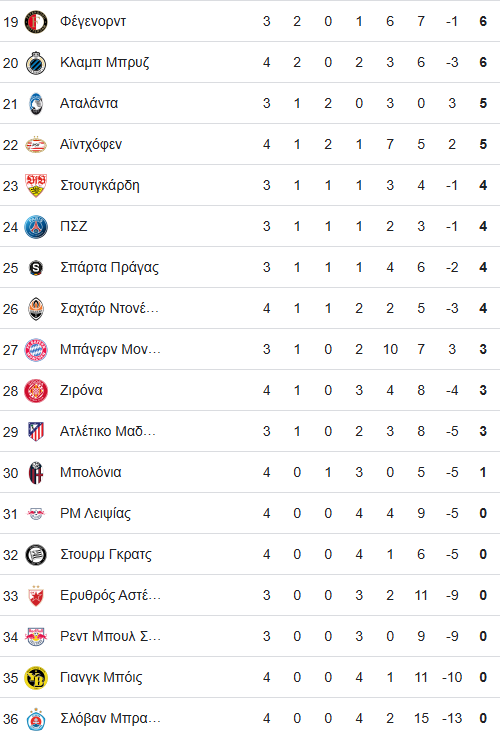Open the Young Boys yellow badge
Viewport: 500px width, 732px height.
(36, 678)
